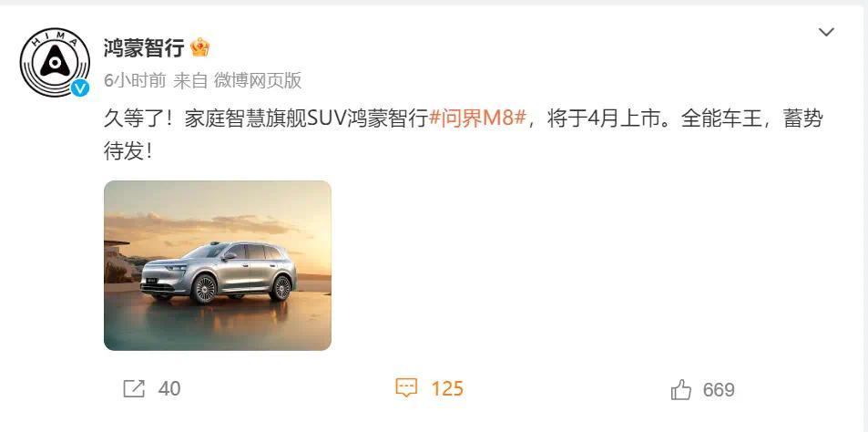Expand the post options chevron menu
The image size is (868, 432).
click(826, 32)
